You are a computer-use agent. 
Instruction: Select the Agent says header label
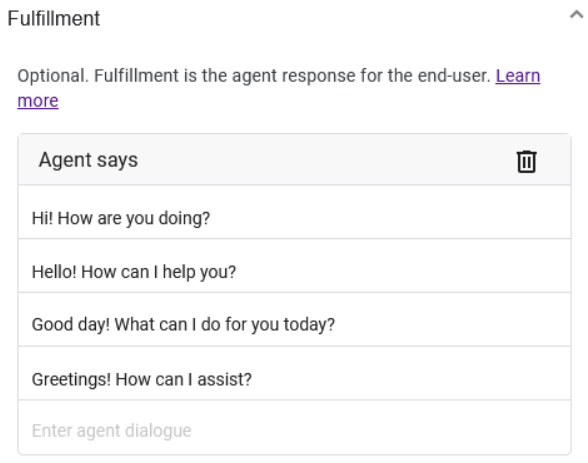(88, 160)
